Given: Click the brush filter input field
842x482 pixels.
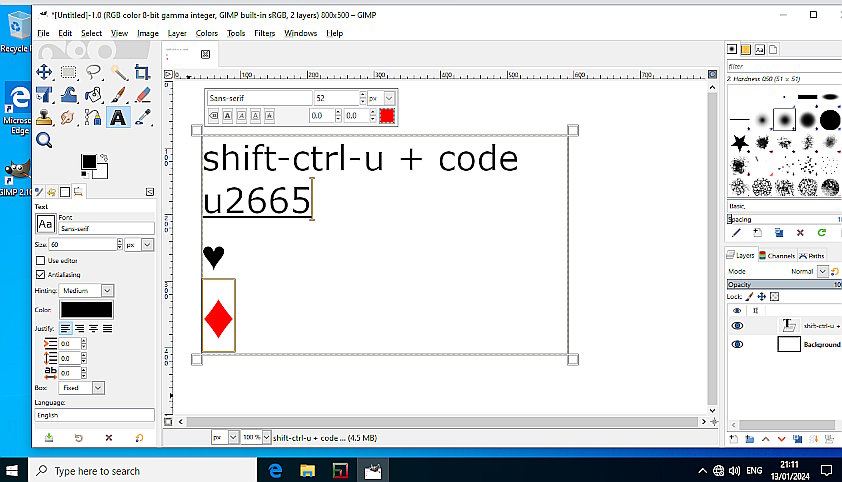Looking at the screenshot, I should 784,67.
